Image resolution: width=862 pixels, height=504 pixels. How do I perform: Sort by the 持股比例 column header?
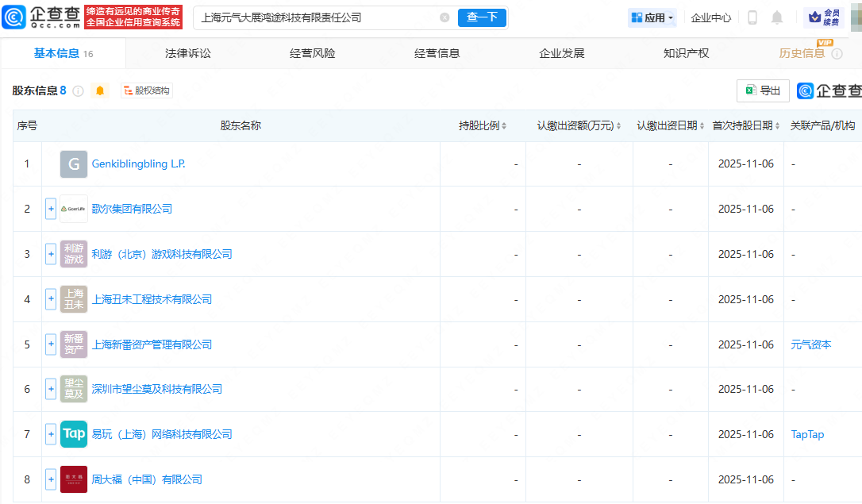483,125
